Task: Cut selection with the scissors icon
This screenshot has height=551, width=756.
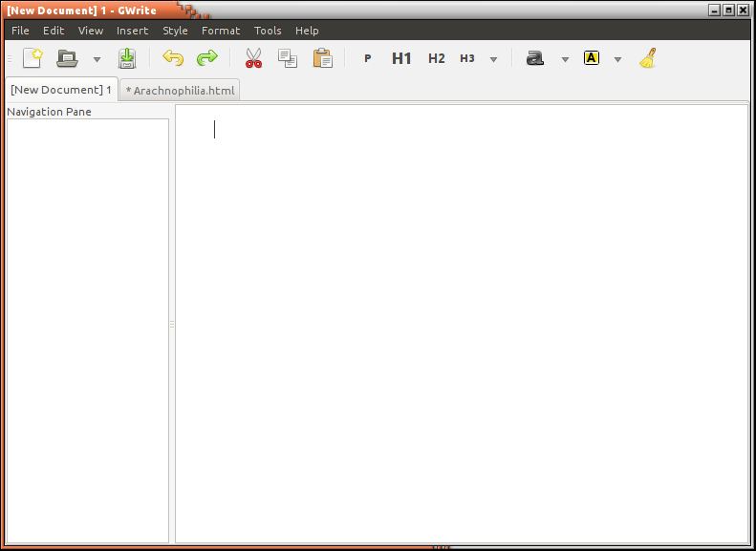Action: (253, 58)
